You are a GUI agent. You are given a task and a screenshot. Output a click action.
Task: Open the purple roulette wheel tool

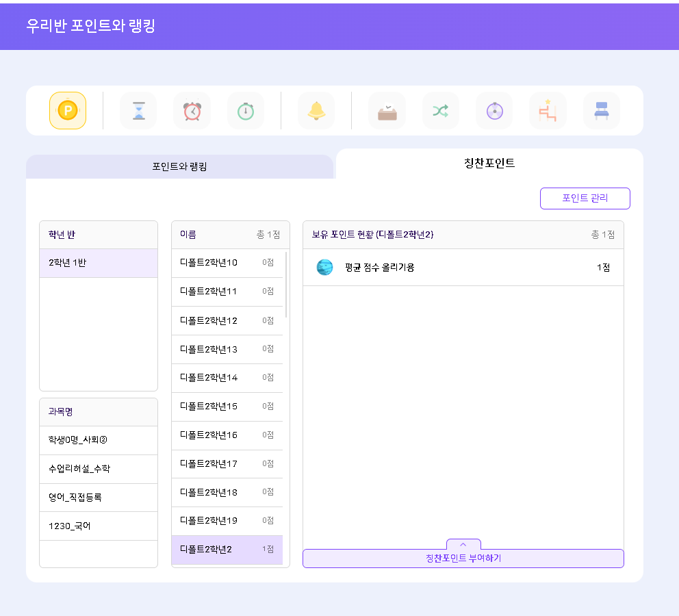pyautogui.click(x=494, y=111)
